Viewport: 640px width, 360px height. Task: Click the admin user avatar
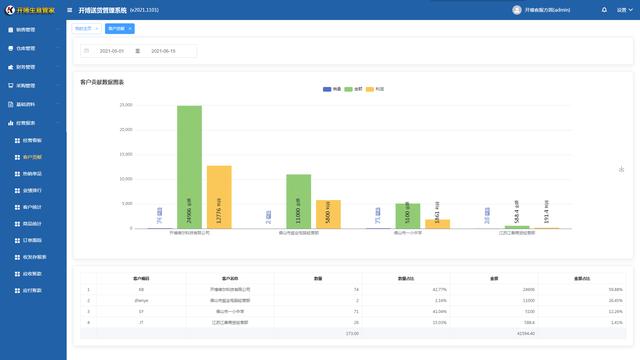[x=517, y=10]
